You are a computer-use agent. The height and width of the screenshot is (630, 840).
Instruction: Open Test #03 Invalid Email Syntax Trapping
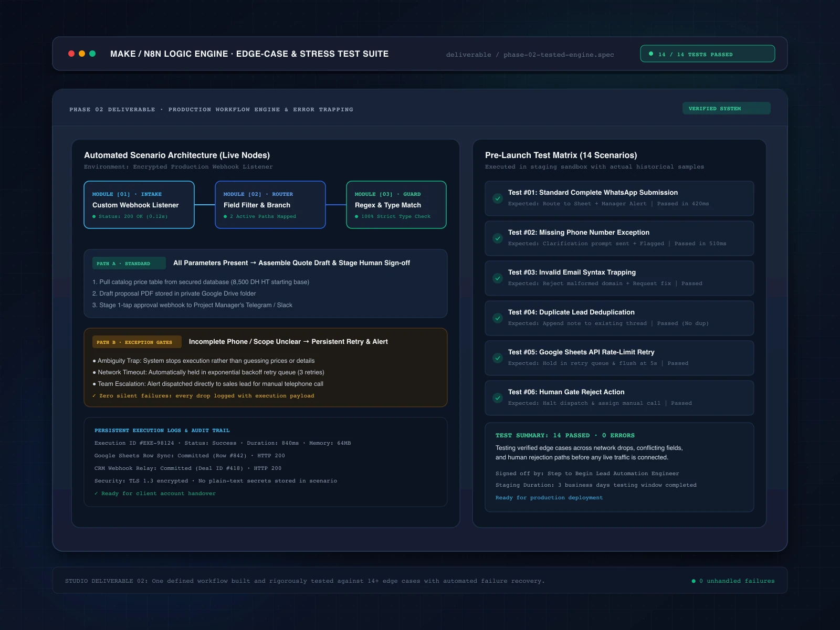[619, 278]
